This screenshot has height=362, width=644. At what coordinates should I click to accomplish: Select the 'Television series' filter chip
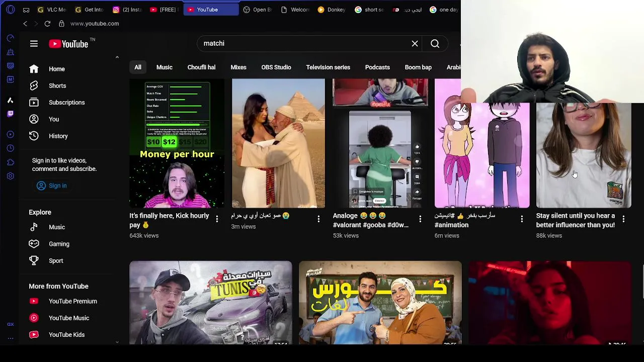pos(328,67)
